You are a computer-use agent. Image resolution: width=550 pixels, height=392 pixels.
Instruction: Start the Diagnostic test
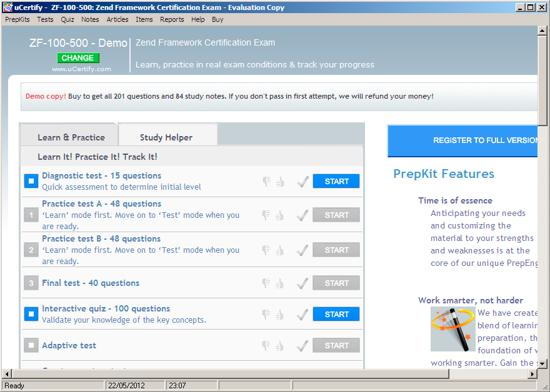[336, 181]
